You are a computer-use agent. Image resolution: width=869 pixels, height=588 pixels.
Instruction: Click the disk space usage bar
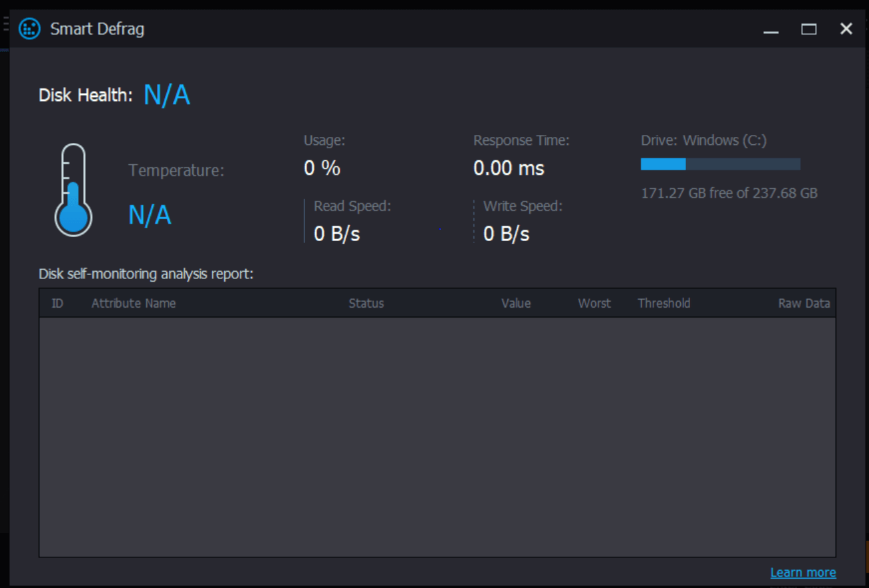[720, 163]
